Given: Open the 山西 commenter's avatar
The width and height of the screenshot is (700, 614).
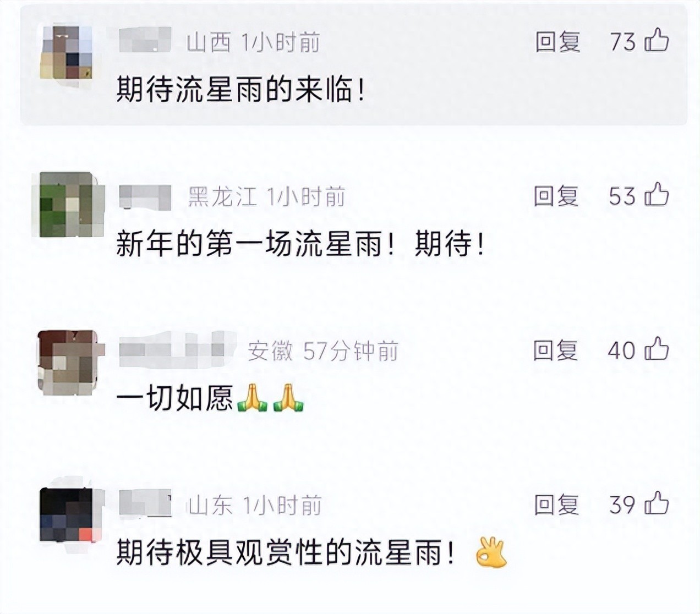Looking at the screenshot, I should point(67,53).
